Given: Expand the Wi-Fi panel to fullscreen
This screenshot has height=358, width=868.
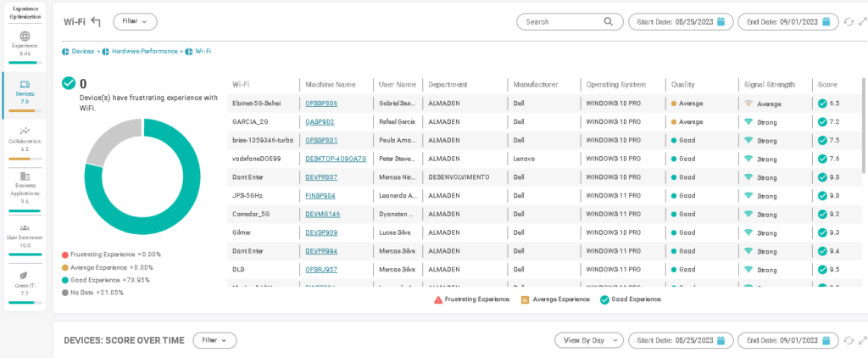Looking at the screenshot, I should pos(861,22).
